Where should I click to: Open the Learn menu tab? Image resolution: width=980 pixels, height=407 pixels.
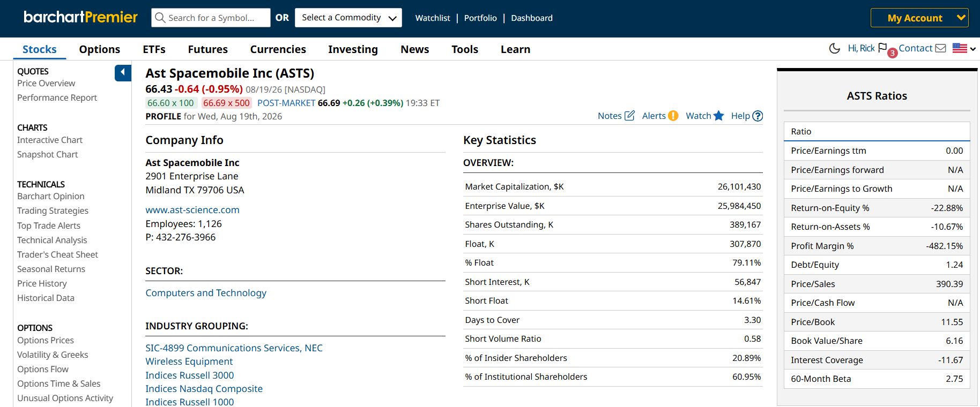point(515,49)
